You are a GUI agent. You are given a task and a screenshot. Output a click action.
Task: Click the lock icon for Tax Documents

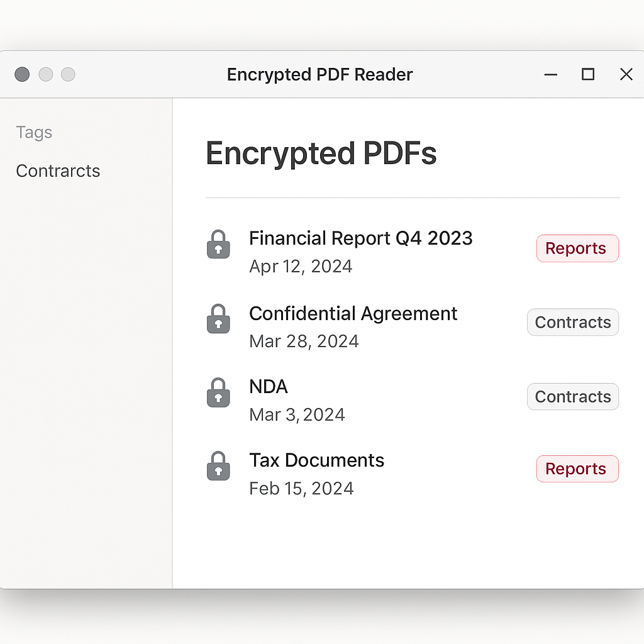click(x=218, y=465)
